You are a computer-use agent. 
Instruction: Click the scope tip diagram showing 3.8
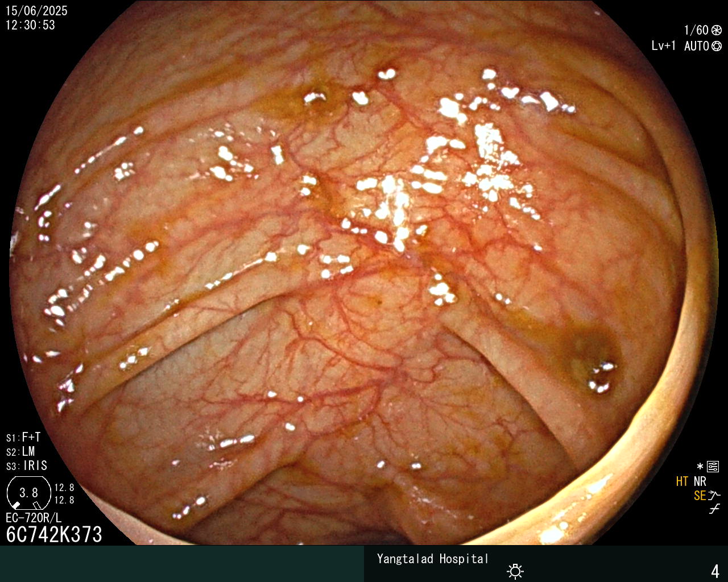pos(28,493)
